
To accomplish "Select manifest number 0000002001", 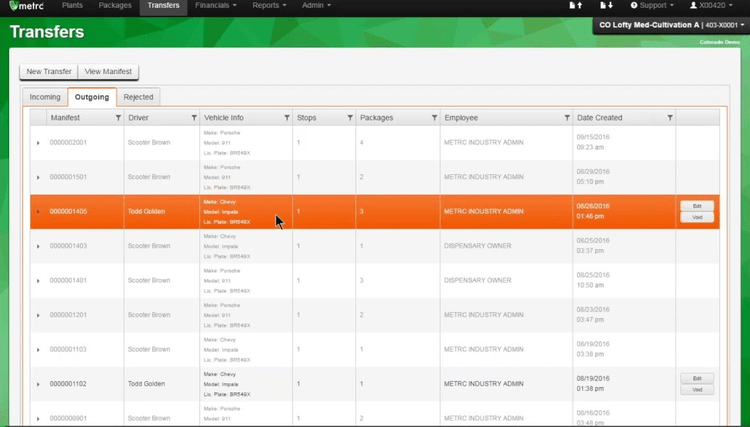I will point(68,142).
